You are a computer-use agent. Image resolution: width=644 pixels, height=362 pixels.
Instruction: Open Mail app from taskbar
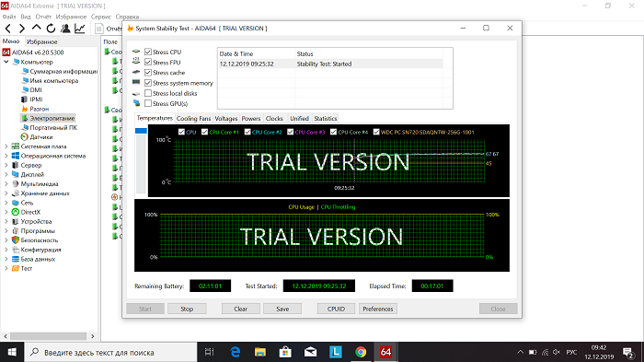311,352
